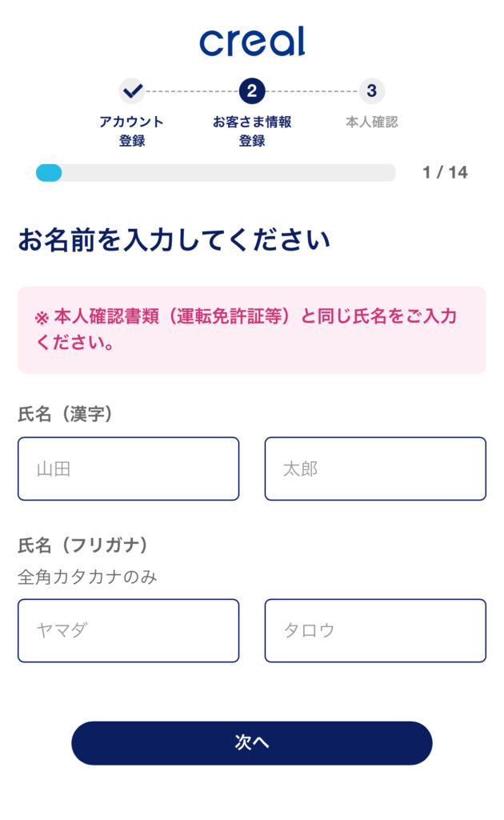504x820 pixels.
Task: Select the 本人確認 step label
Action: (371, 123)
